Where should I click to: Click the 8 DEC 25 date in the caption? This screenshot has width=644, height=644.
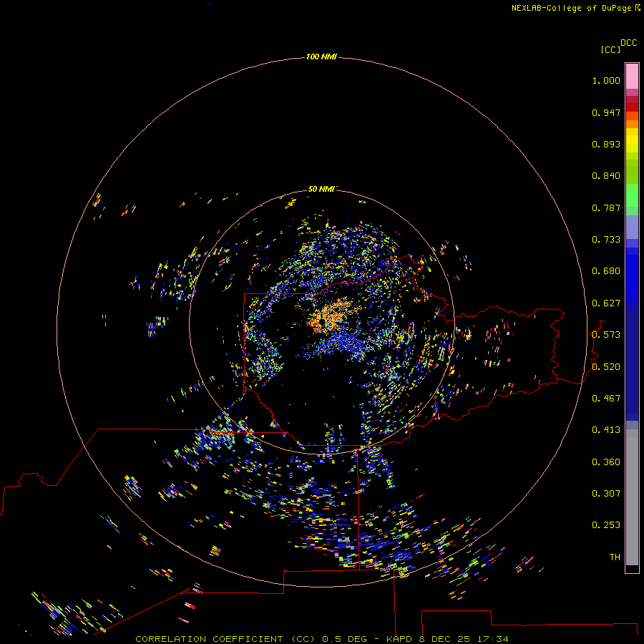click(x=445, y=639)
